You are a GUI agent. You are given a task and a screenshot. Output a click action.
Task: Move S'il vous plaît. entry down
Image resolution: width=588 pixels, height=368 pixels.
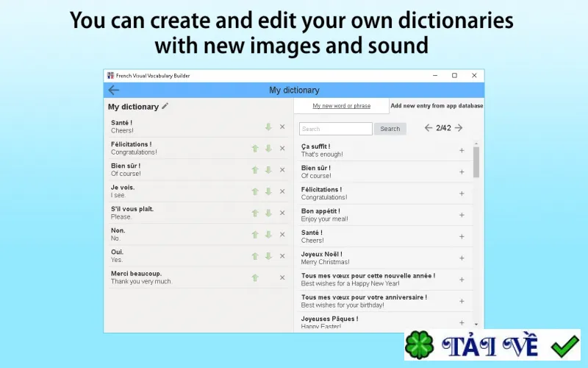(268, 213)
